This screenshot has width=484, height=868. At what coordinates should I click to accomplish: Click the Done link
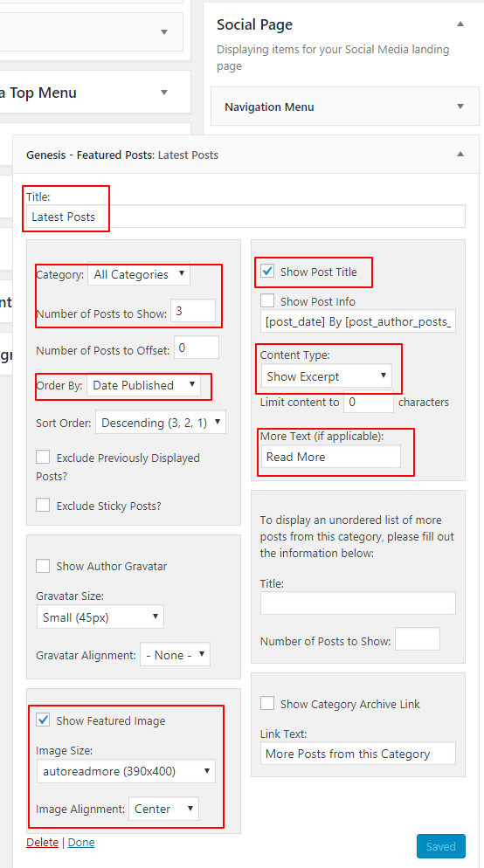81,842
